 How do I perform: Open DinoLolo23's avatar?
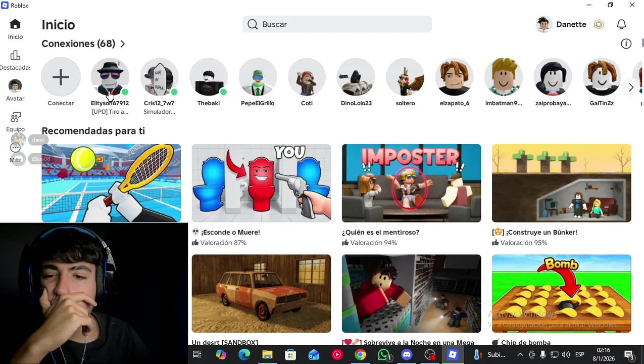(x=356, y=77)
